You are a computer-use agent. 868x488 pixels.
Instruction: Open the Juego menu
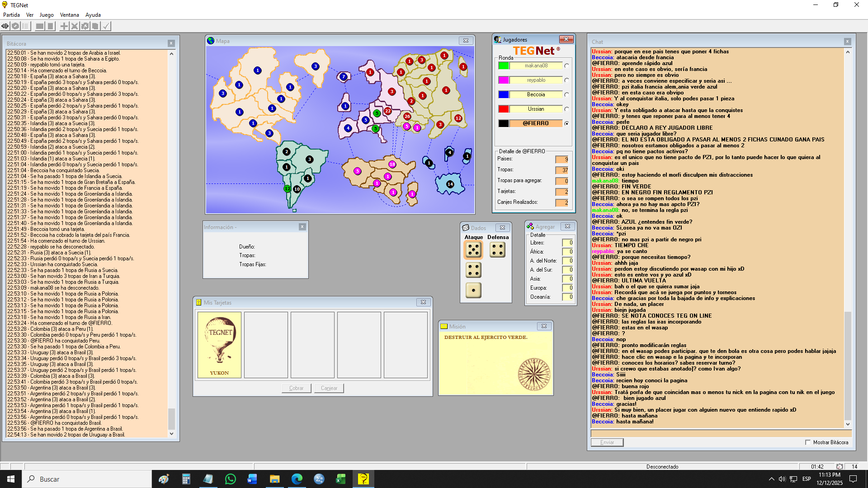coord(47,15)
